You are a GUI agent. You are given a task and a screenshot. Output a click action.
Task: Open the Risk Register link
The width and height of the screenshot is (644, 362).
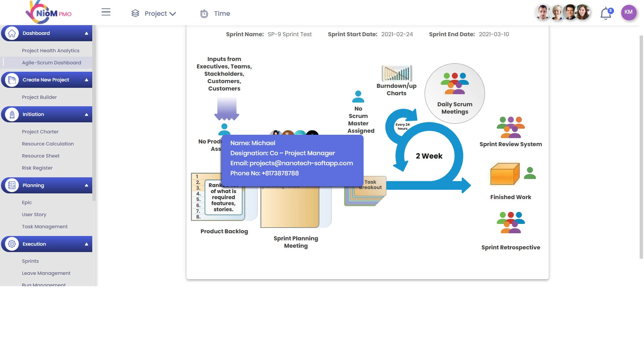tap(37, 168)
